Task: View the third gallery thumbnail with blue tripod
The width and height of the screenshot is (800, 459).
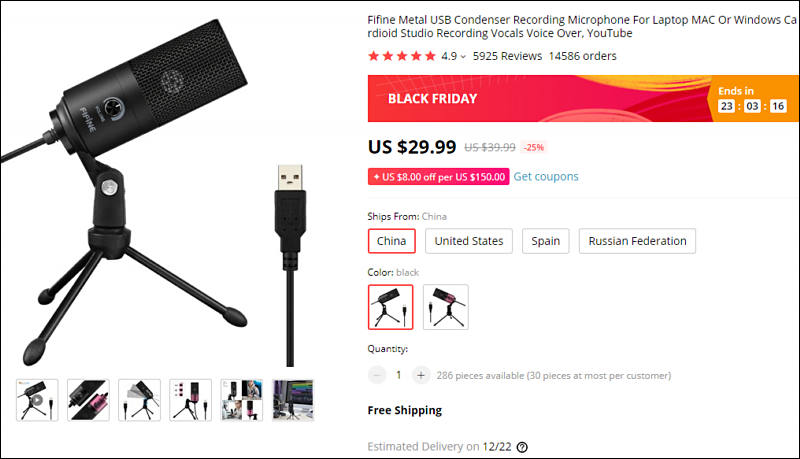Action: coord(139,400)
